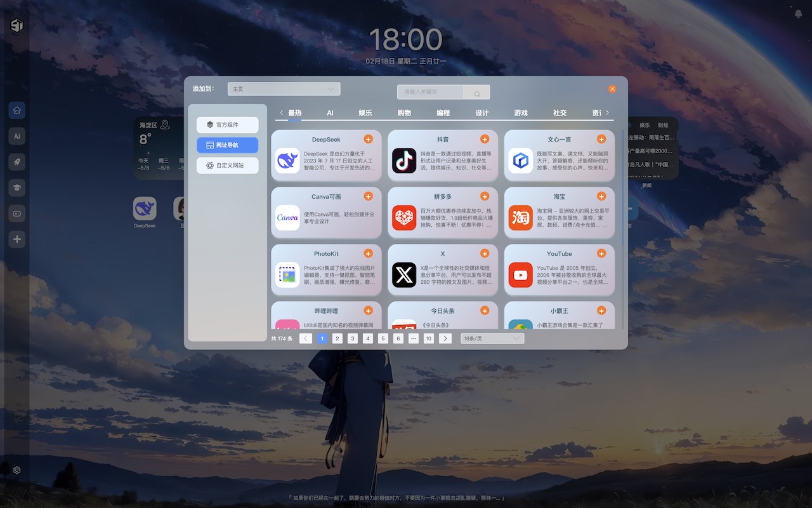This screenshot has width=812, height=508.
Task: Switch to the AI tab
Action: (x=330, y=113)
